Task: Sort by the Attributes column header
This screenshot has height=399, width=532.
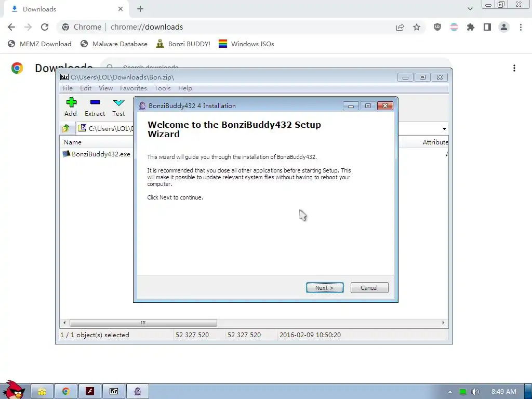Action: click(x=435, y=142)
